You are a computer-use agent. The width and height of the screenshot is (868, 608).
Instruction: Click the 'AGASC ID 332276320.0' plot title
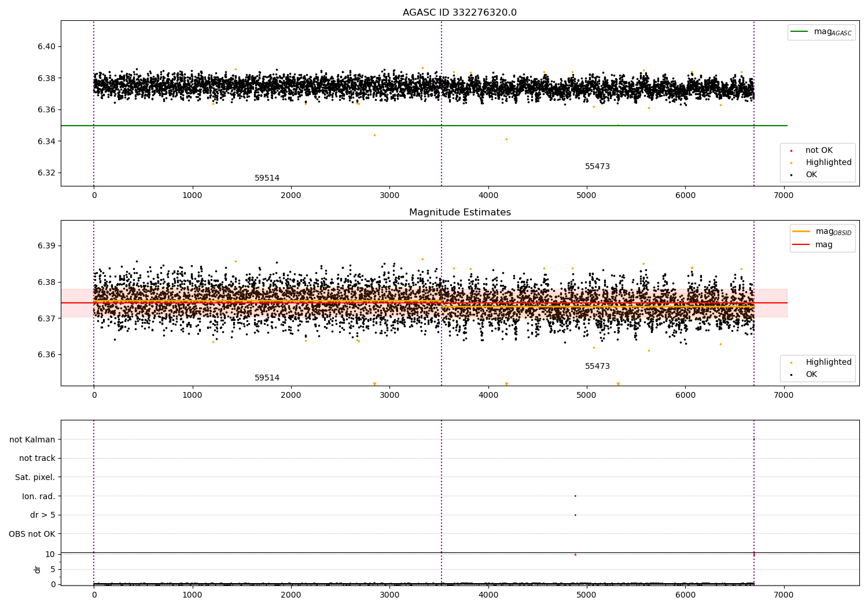coord(460,13)
